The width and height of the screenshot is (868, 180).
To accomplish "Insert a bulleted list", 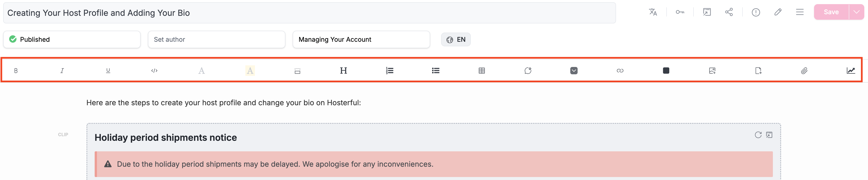I will coord(436,71).
